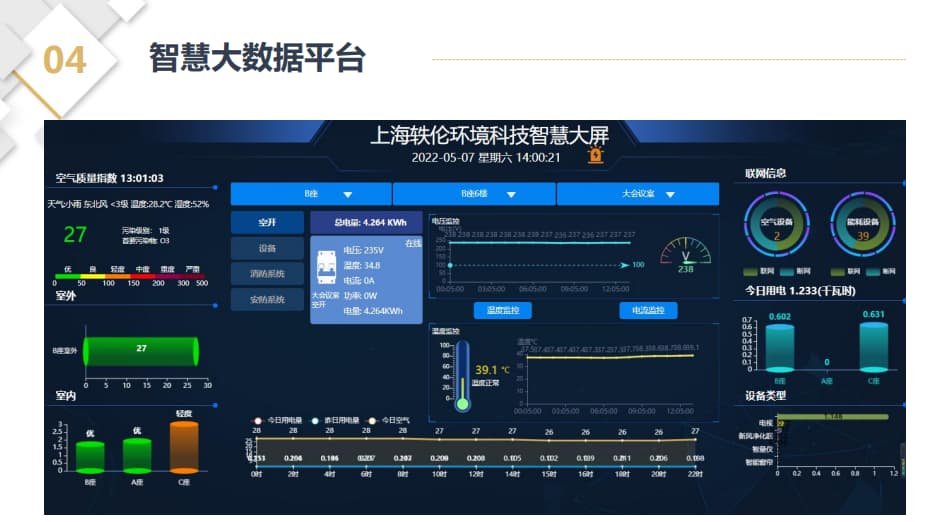Open the 大会议室 room dropdown
The image size is (944, 522).
pyautogui.click(x=638, y=194)
